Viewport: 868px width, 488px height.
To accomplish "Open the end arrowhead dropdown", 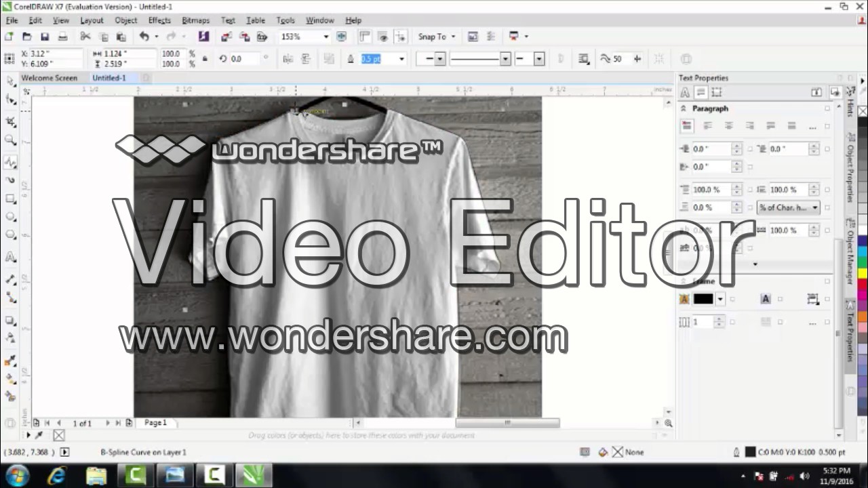I will click(x=538, y=59).
